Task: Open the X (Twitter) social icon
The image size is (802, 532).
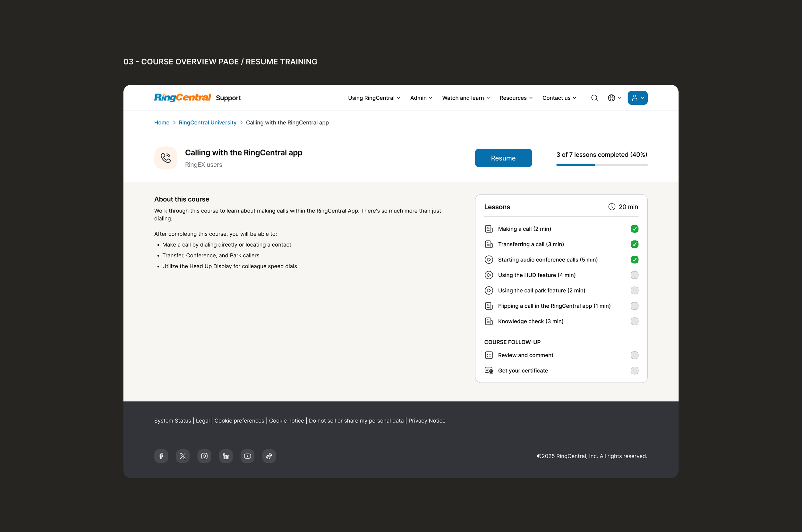Action: [x=183, y=456]
